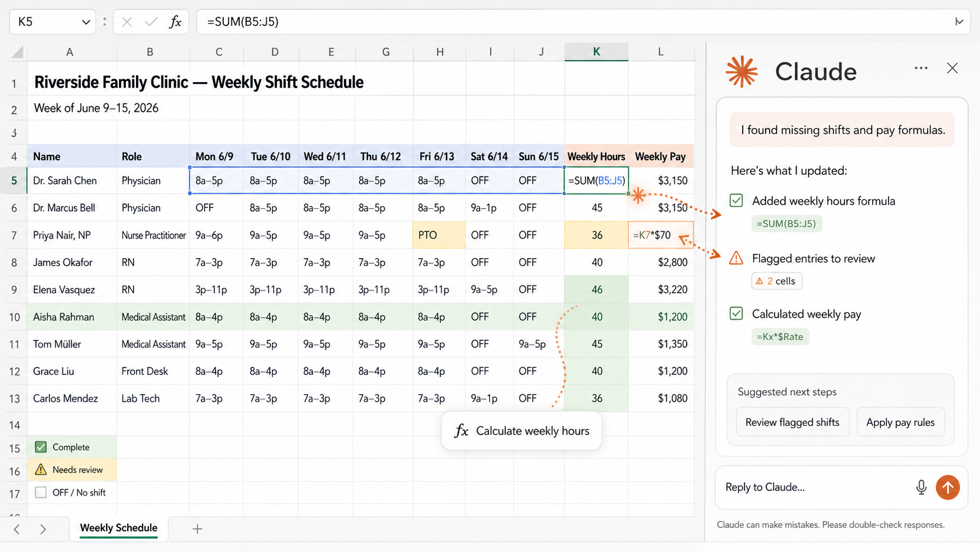Open the Insert Function fx icon
The height and width of the screenshot is (552, 980).
pyautogui.click(x=175, y=22)
